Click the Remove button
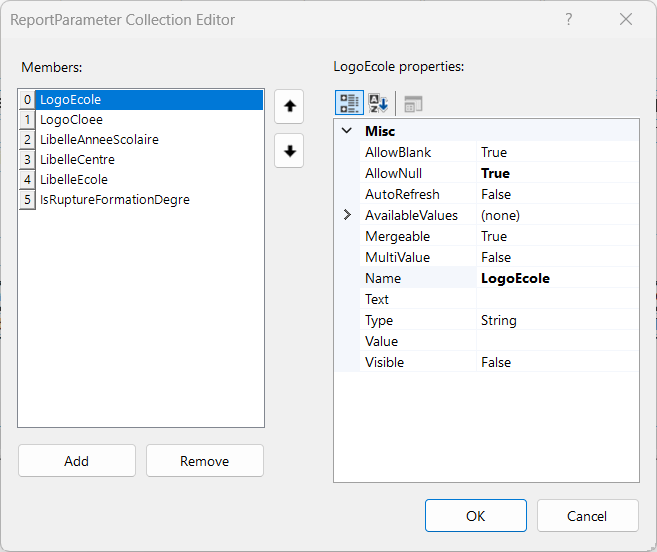Image resolution: width=657 pixels, height=552 pixels. click(205, 461)
